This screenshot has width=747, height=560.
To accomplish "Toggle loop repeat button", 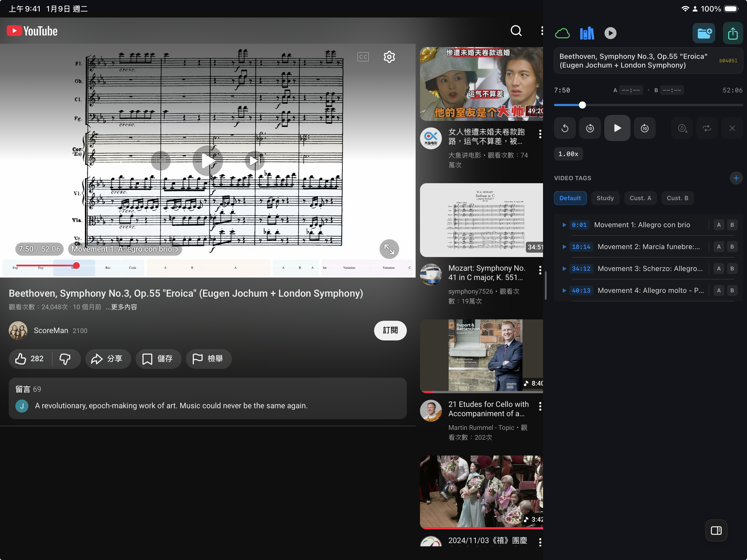I will tap(707, 128).
